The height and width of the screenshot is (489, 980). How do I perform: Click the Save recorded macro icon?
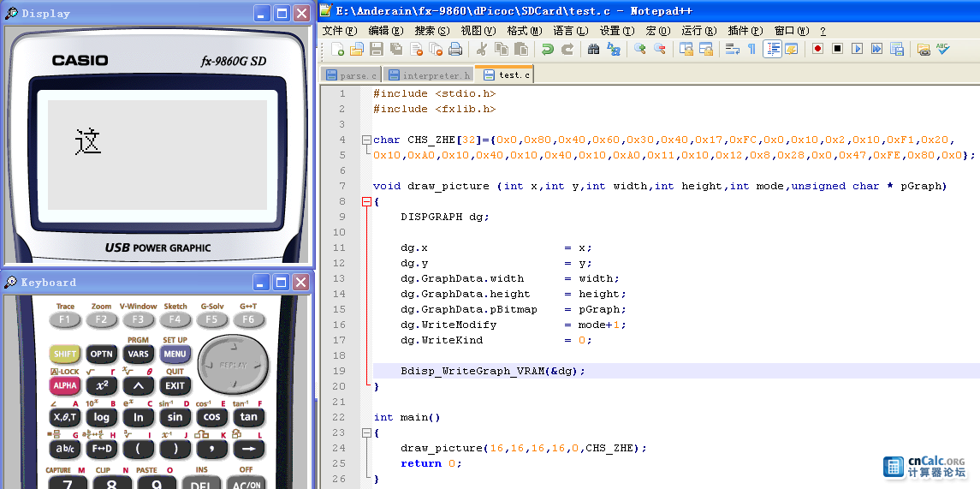pos(897,49)
